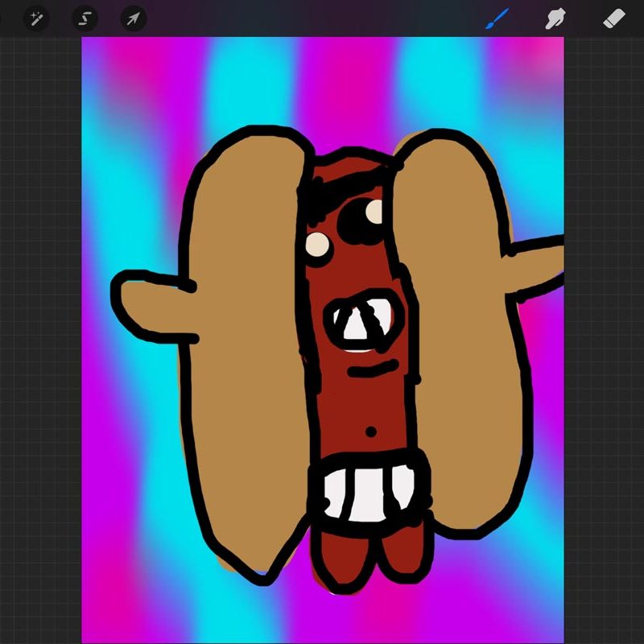The height and width of the screenshot is (644, 644).
Task: Activate the Selection tool (S icon)
Action: click(85, 19)
